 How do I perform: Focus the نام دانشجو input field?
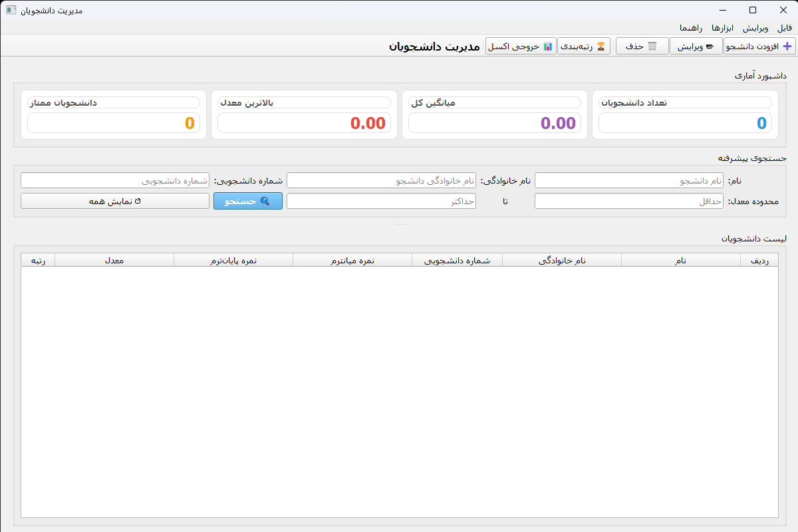[629, 181]
